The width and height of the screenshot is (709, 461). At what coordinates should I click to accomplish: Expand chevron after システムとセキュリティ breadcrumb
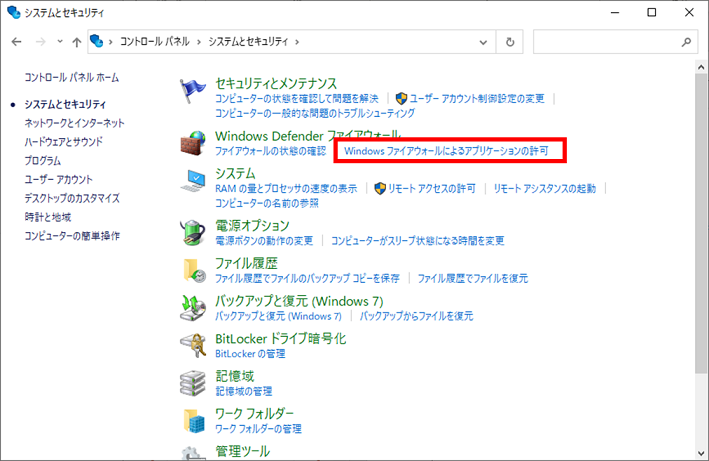(297, 42)
